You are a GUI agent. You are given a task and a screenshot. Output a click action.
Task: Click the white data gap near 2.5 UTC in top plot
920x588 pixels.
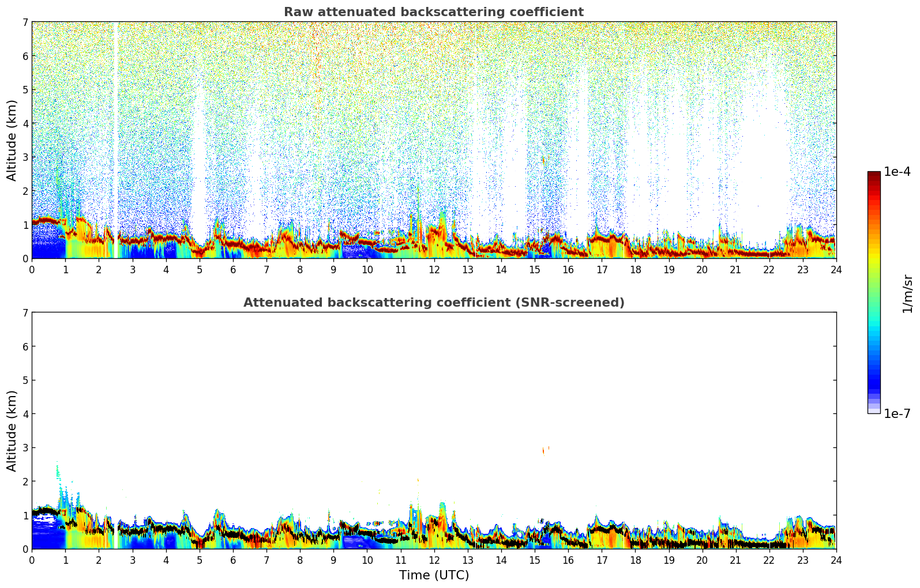115,138
